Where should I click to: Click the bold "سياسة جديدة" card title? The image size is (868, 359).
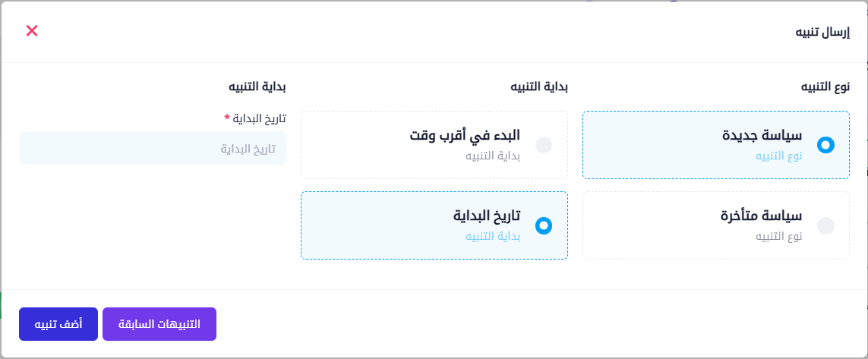762,136
